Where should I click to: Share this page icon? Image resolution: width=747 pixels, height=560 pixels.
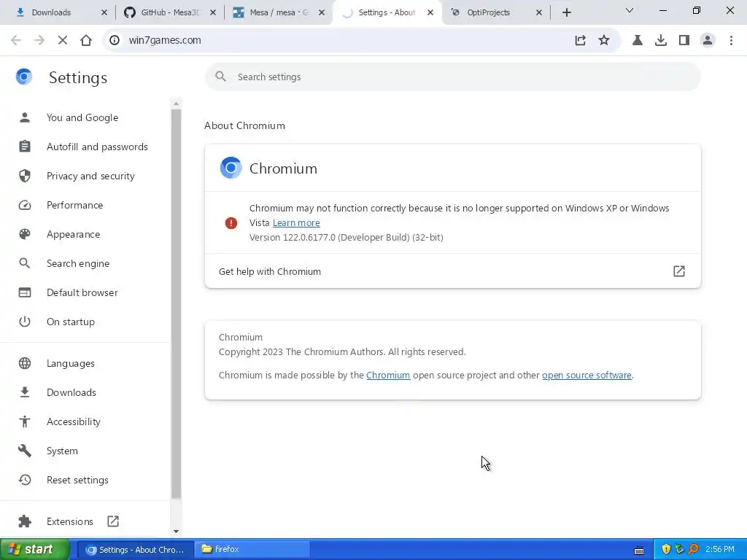point(580,41)
